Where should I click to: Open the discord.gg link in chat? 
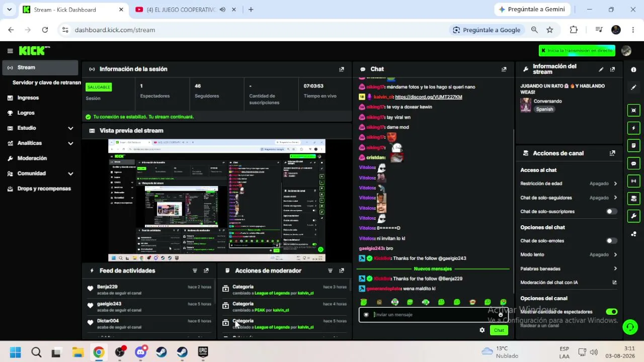click(x=428, y=97)
